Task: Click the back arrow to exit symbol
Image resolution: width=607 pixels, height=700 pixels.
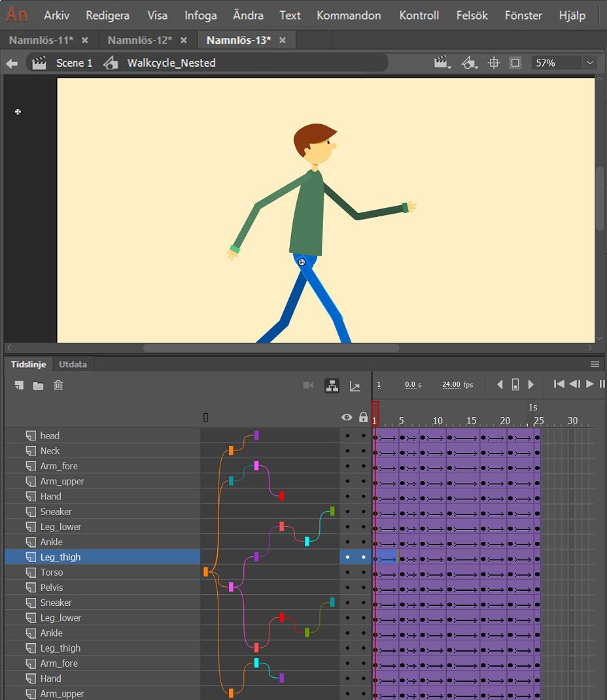Action: [x=12, y=63]
